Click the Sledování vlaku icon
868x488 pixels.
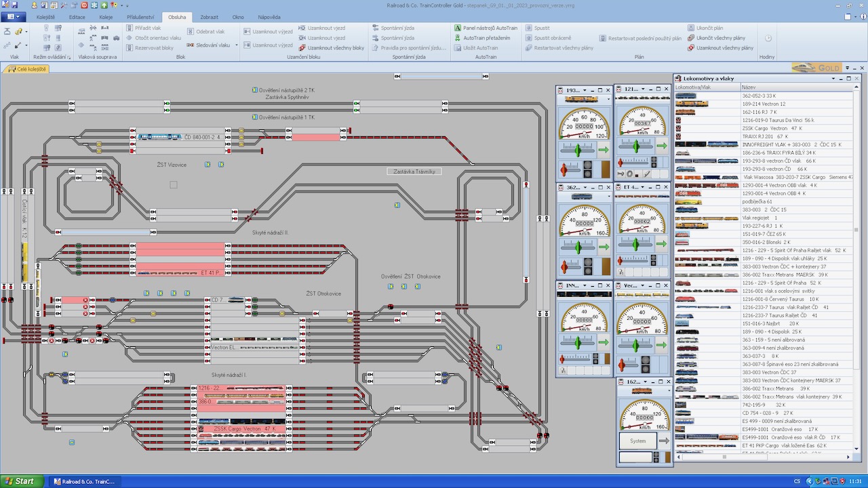pyautogui.click(x=191, y=45)
